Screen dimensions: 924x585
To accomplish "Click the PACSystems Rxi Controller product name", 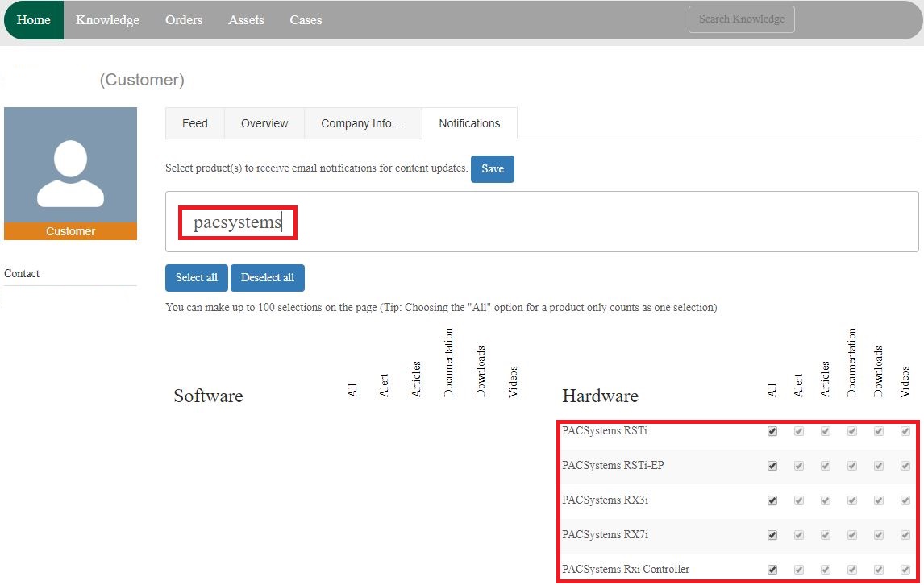I will [x=626, y=569].
